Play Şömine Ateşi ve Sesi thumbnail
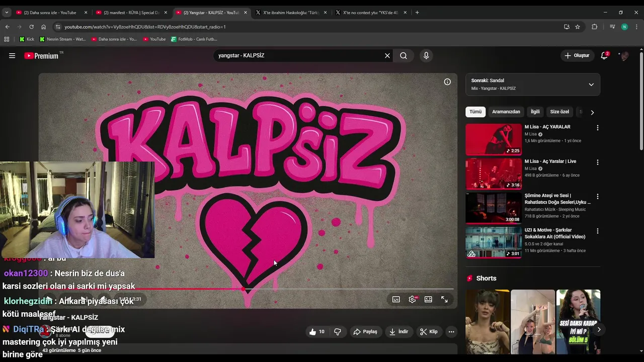The width and height of the screenshot is (644, 362). [494, 208]
